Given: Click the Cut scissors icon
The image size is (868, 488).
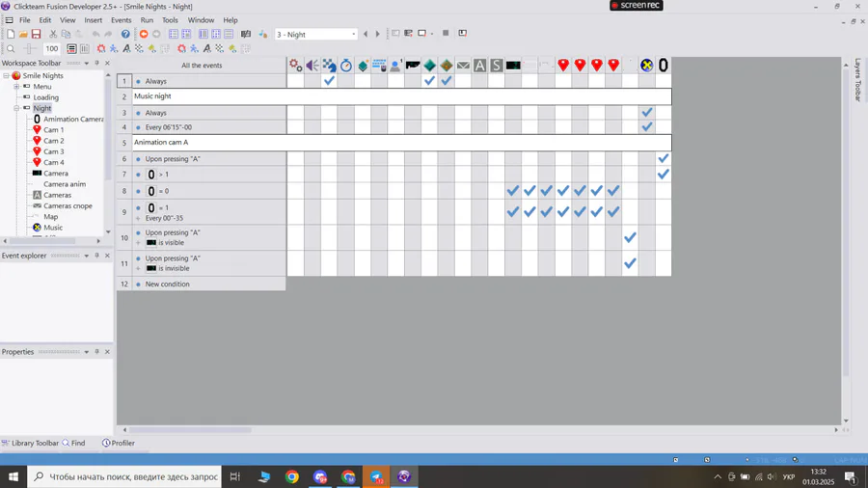Looking at the screenshot, I should pyautogui.click(x=53, y=35).
